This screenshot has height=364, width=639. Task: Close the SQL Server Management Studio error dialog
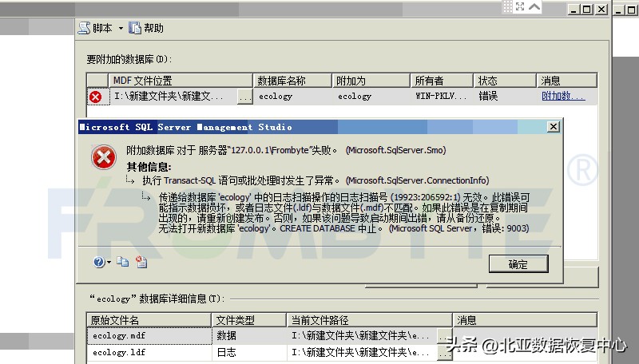[x=553, y=127]
